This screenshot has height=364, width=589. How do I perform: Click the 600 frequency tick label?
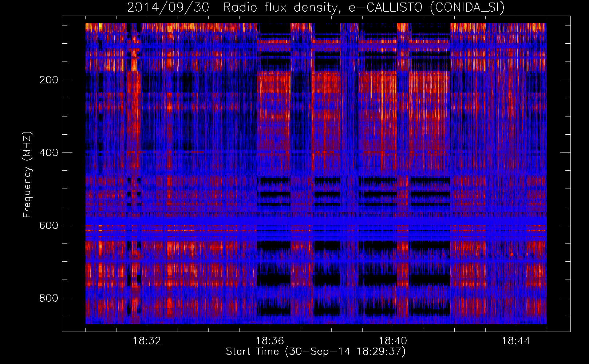pos(49,225)
